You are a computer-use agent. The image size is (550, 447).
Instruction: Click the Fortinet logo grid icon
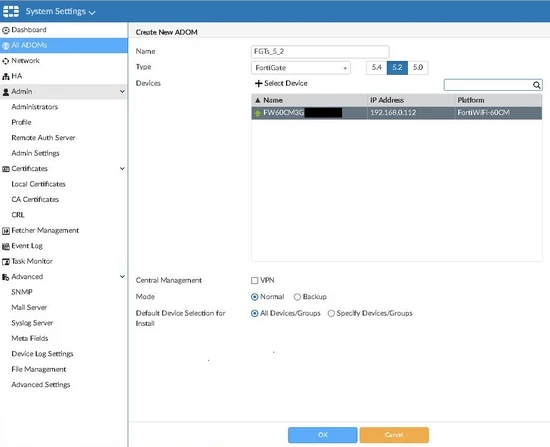pos(11,11)
